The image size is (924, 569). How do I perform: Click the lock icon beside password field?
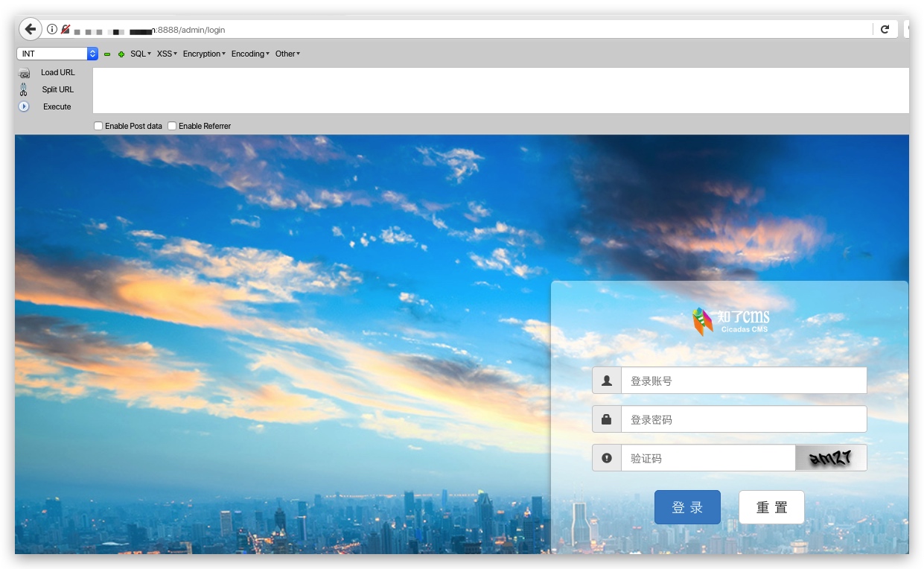[607, 419]
